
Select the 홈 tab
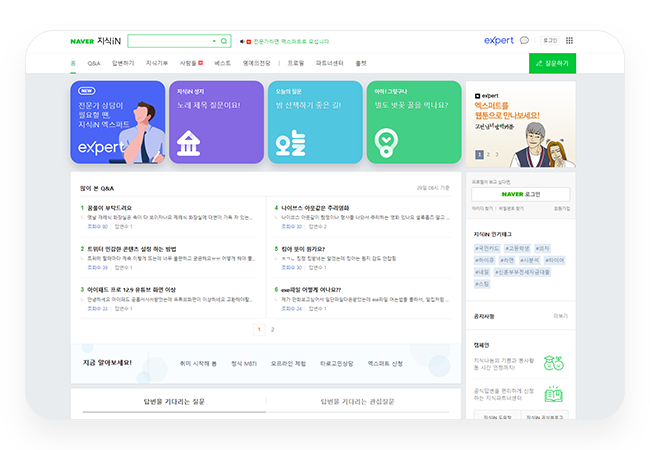[73, 63]
